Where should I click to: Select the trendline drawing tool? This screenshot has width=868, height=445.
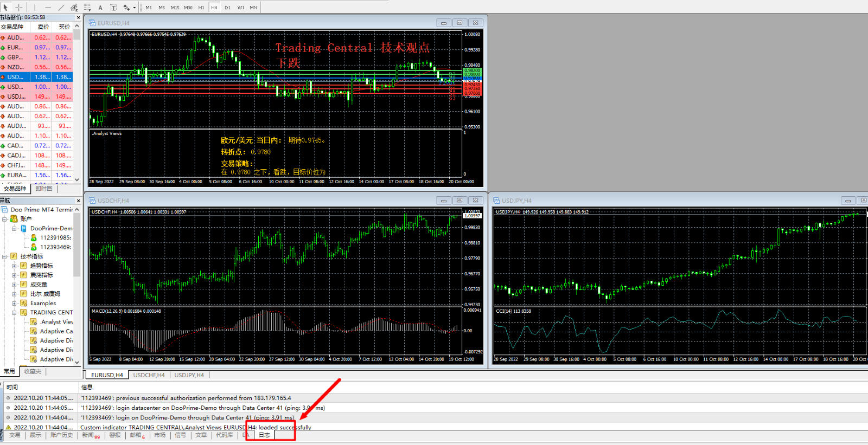(x=61, y=8)
